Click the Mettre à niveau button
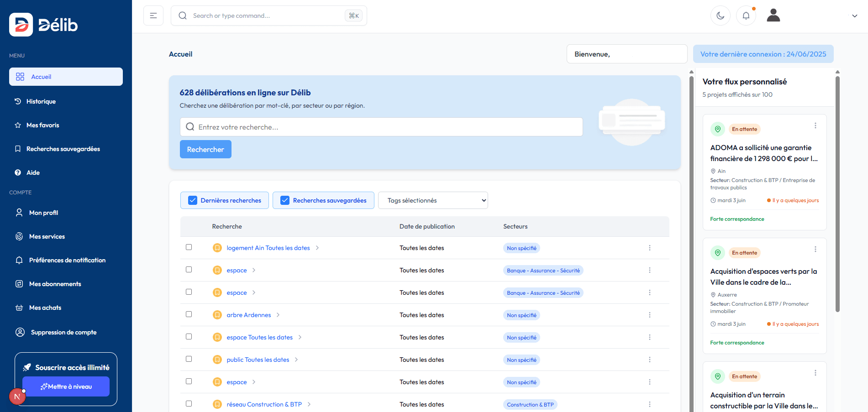This screenshot has width=868, height=412. tap(66, 386)
